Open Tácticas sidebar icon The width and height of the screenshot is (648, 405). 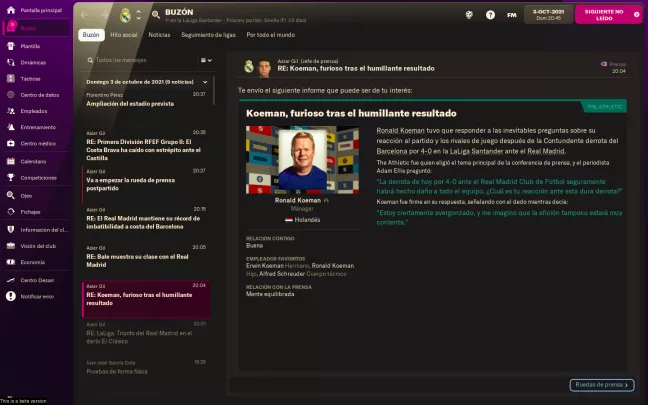pos(11,79)
